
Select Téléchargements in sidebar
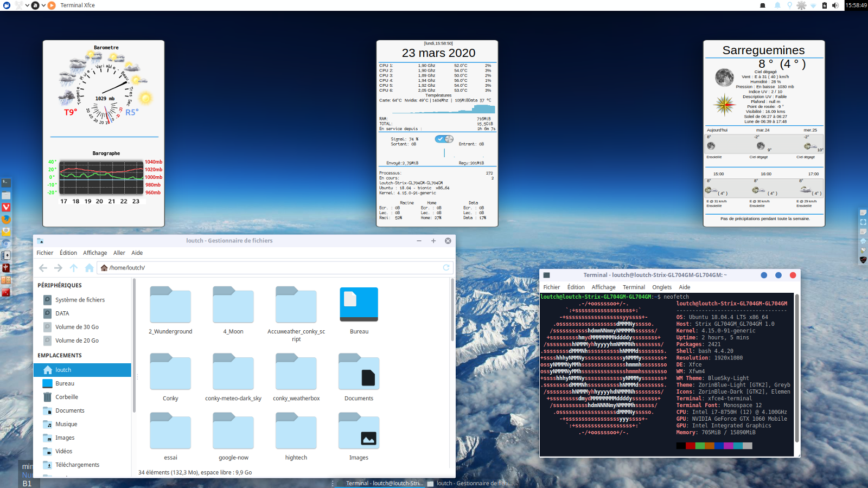coord(82,465)
